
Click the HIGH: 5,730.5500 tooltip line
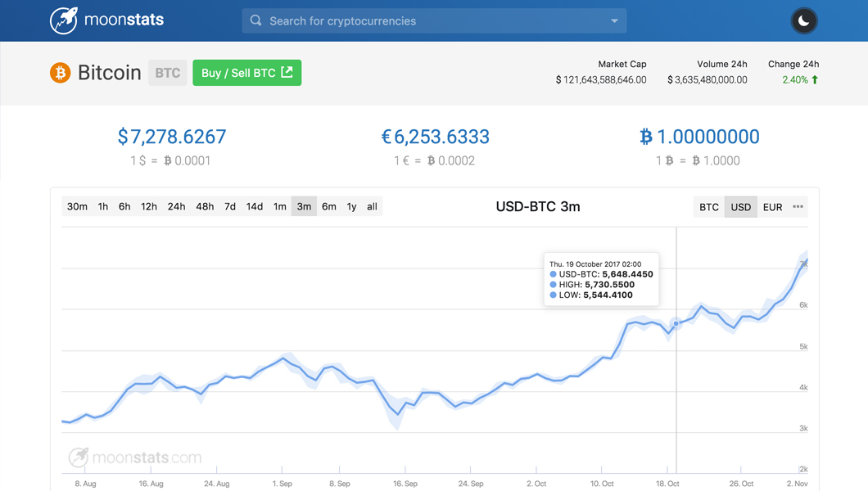pos(592,284)
